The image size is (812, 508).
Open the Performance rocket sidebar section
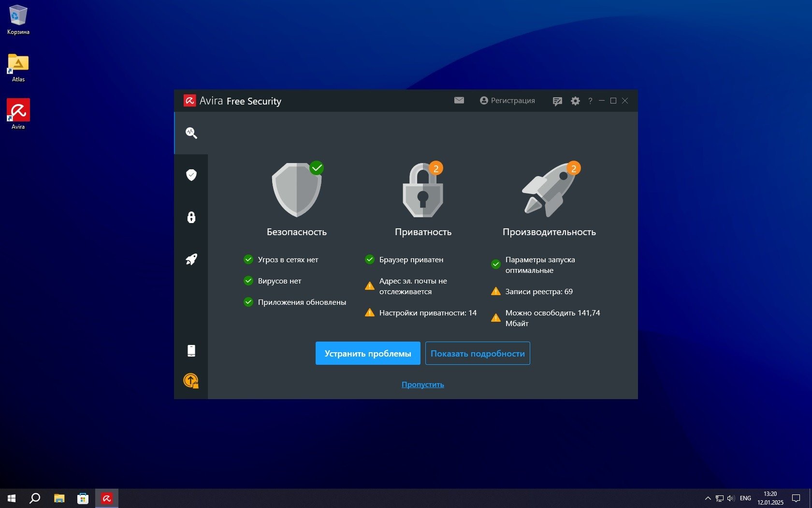(191, 259)
